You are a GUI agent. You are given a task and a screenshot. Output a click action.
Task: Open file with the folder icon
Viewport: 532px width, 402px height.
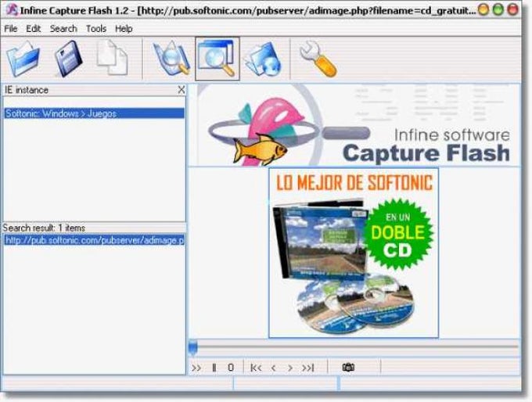(x=23, y=59)
